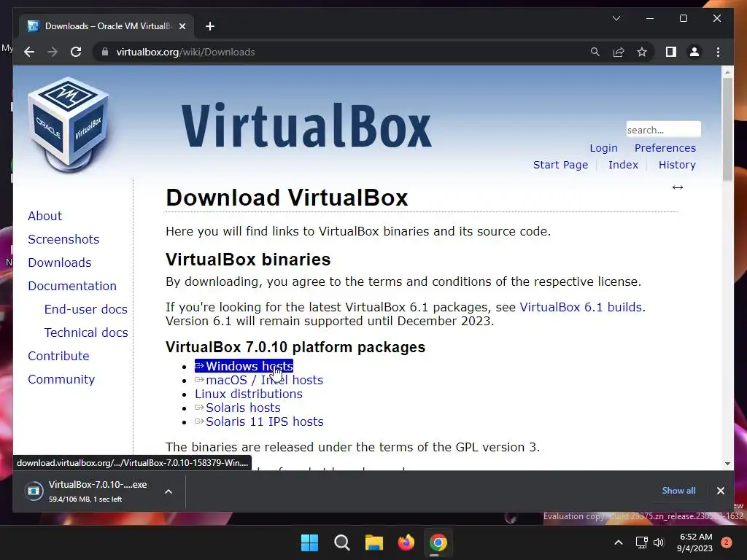Viewport: 747px width, 560px height.
Task: Open the volume speaker tray icon
Action: [659, 542]
